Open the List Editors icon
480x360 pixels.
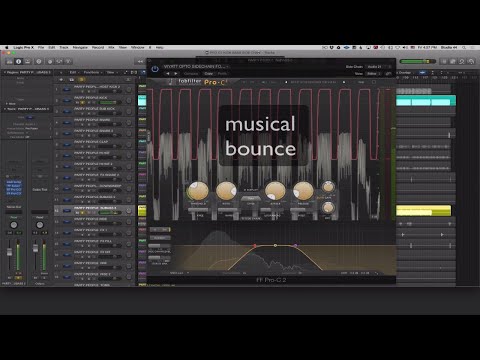[444, 61]
